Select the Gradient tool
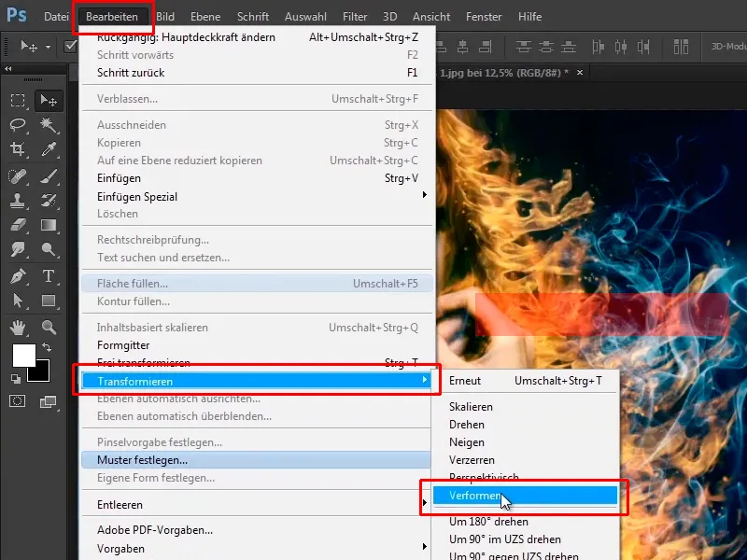This screenshot has height=560, width=747. [x=49, y=225]
